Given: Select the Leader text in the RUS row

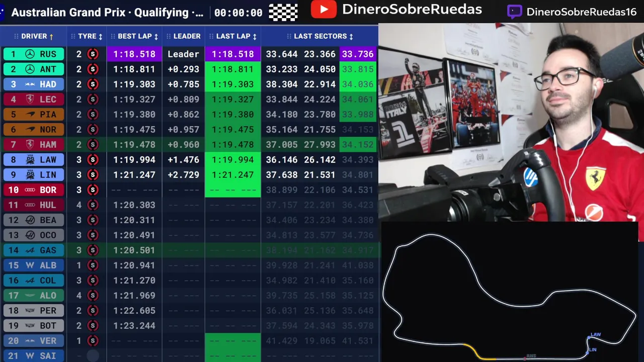Looking at the screenshot, I should [183, 54].
